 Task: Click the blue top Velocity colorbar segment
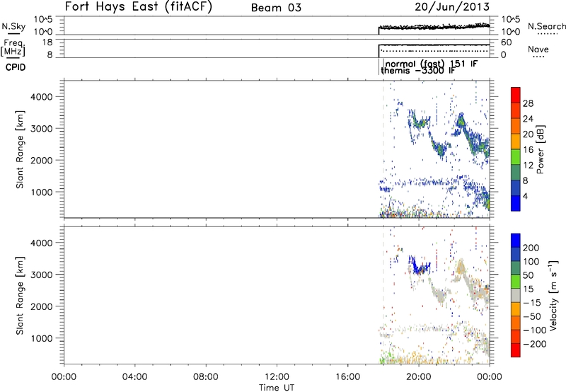[516, 241]
